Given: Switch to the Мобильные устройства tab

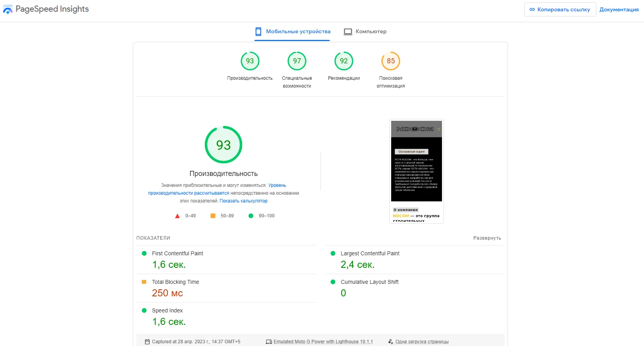Looking at the screenshot, I should pos(298,32).
